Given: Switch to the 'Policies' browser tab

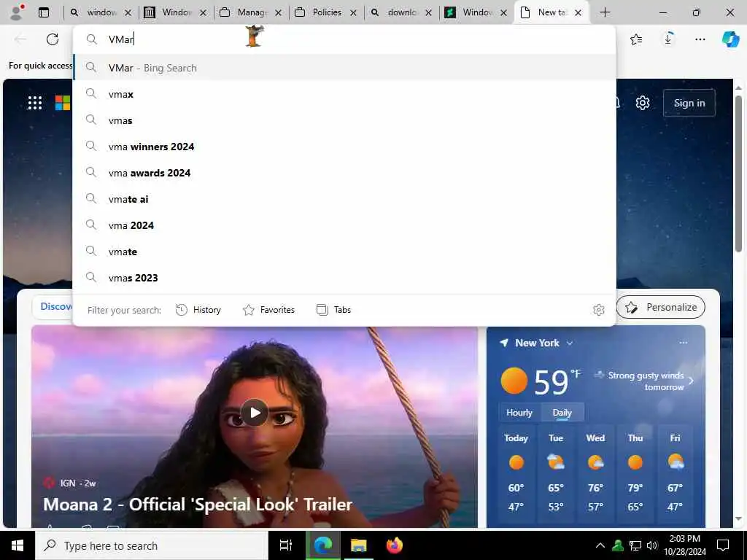Looking at the screenshot, I should [326, 13].
